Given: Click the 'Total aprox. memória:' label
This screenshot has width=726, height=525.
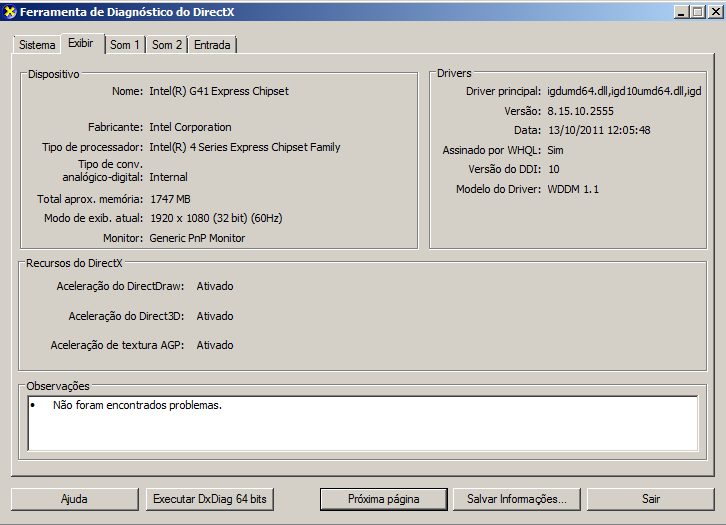Looking at the screenshot, I should tap(90, 199).
